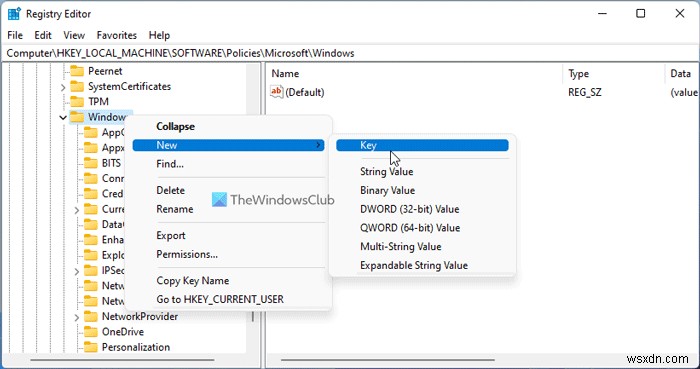700x369 pixels.
Task: Select the BITS key label
Action: coord(111,163)
